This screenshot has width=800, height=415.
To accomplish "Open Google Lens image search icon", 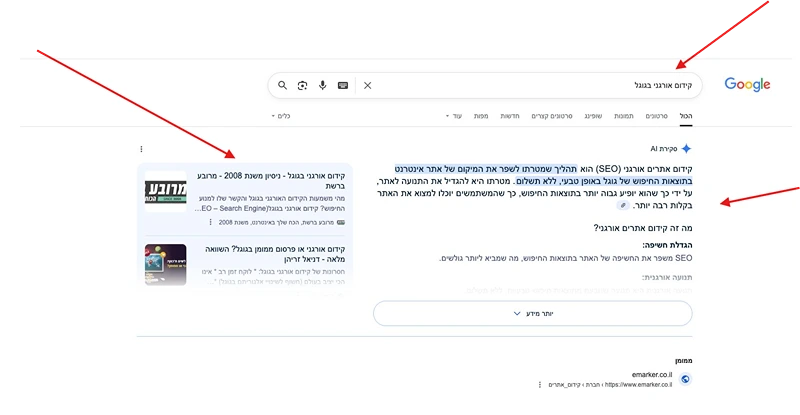I will (x=302, y=85).
